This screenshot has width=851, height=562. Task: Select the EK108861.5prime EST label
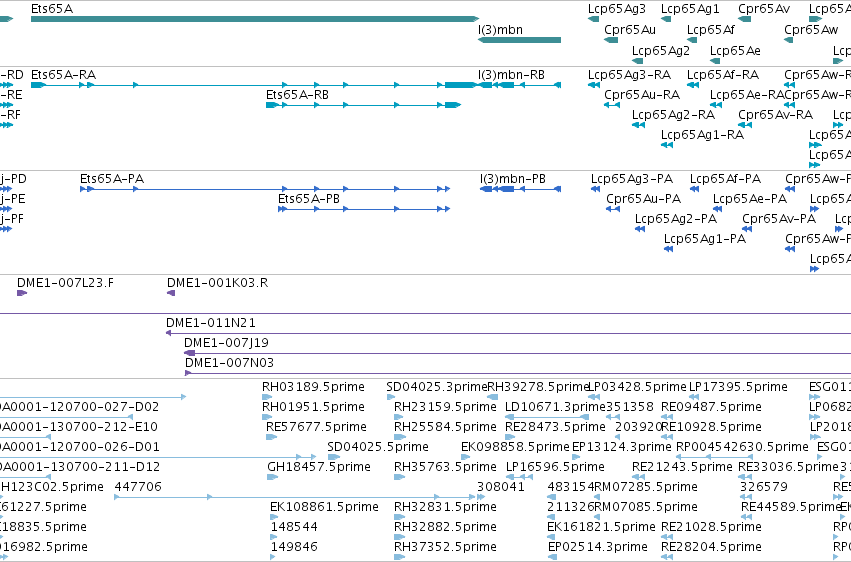tap(324, 507)
